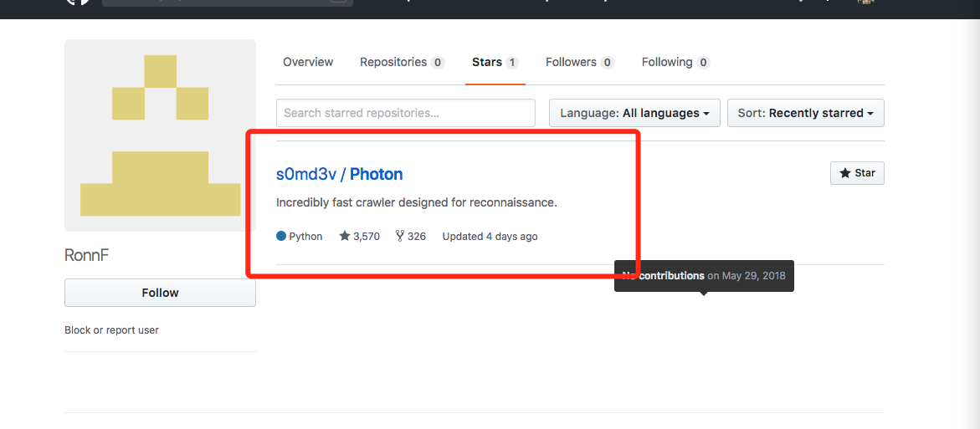Open the s0md3v owner link
This screenshot has height=429, width=980.
click(306, 174)
